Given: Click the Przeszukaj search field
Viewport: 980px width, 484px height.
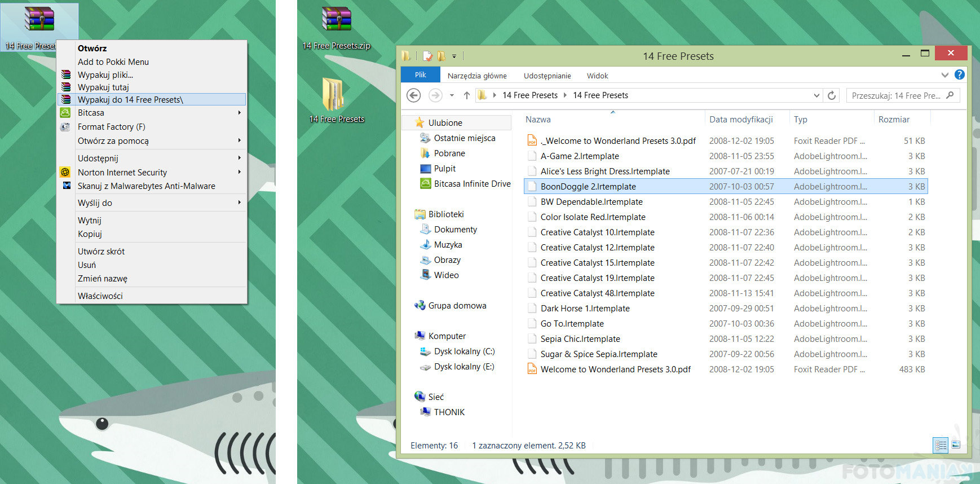Looking at the screenshot, I should click(895, 95).
